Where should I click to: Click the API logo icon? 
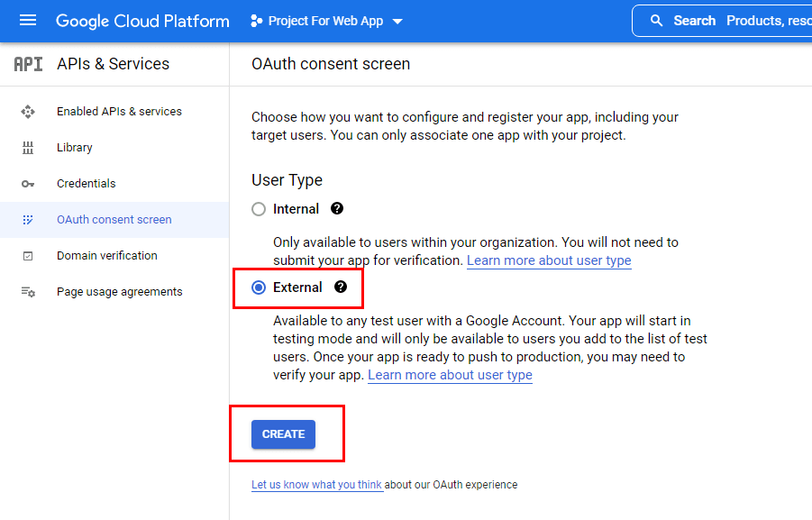[29, 64]
